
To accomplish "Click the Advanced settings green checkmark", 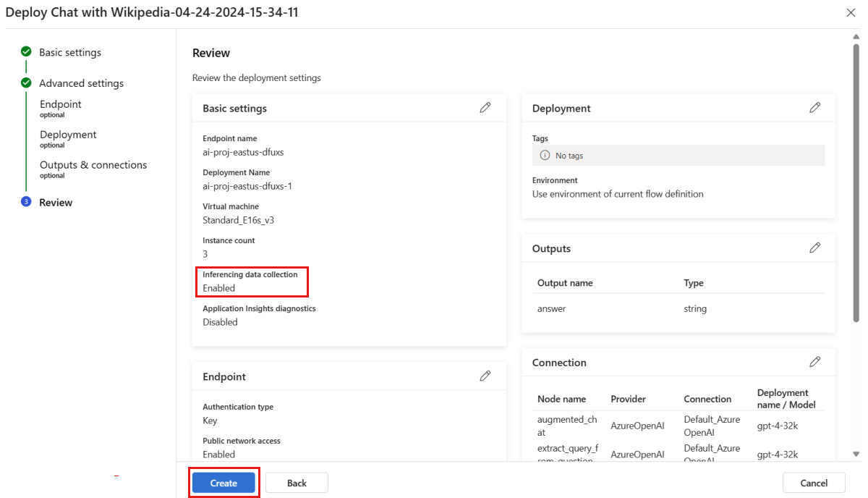I will tap(26, 83).
